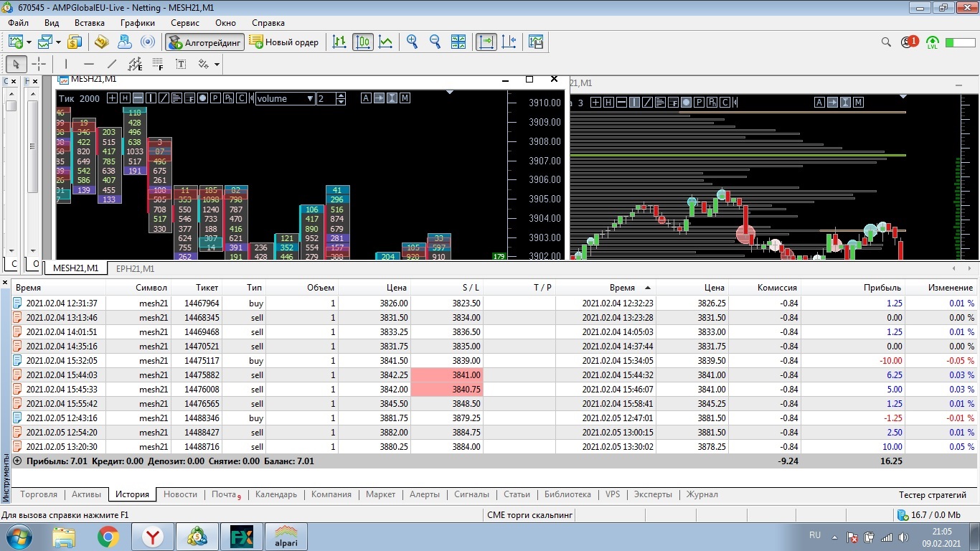Tile chart windows with grid icon

point(458,42)
